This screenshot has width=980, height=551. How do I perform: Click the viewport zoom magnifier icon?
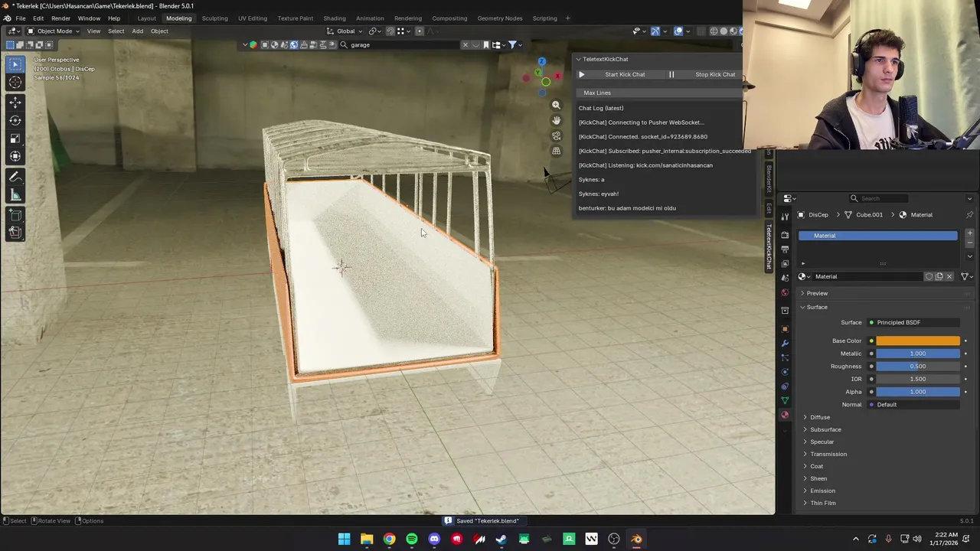[557, 105]
